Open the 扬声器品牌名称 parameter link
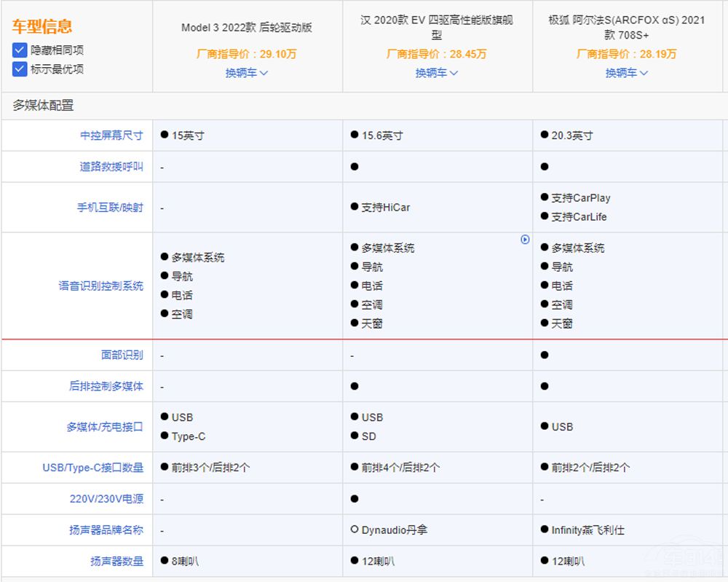 (106, 530)
